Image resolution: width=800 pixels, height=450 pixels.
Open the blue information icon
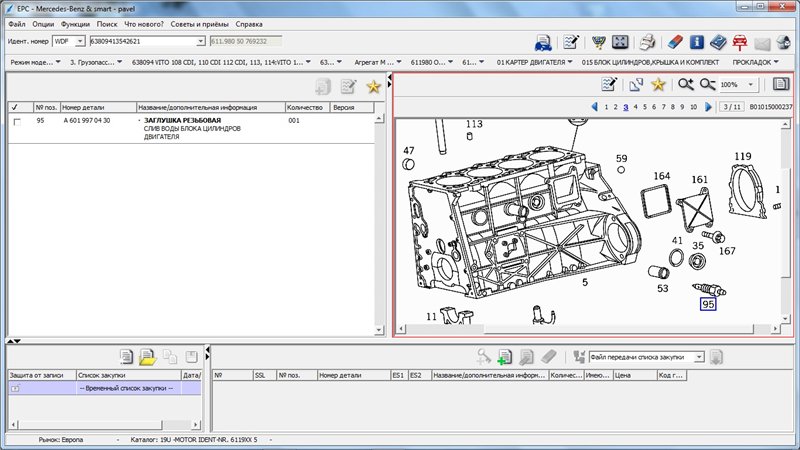pos(696,42)
